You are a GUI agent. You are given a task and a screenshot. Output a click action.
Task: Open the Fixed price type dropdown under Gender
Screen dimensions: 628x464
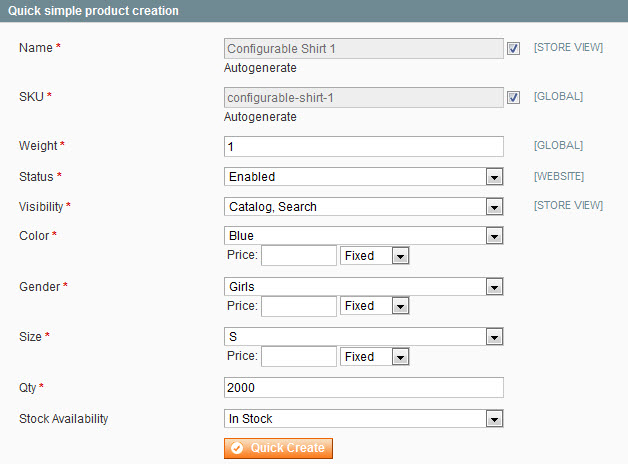point(374,306)
